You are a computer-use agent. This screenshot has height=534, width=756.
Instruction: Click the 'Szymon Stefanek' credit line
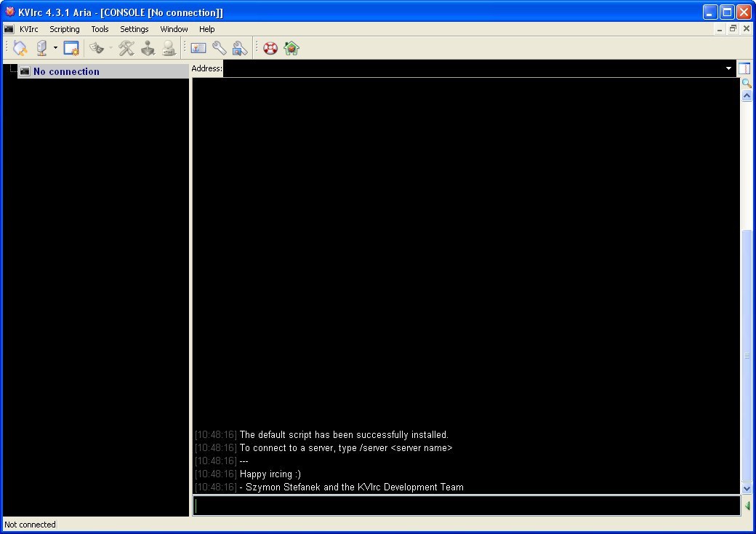click(x=352, y=487)
